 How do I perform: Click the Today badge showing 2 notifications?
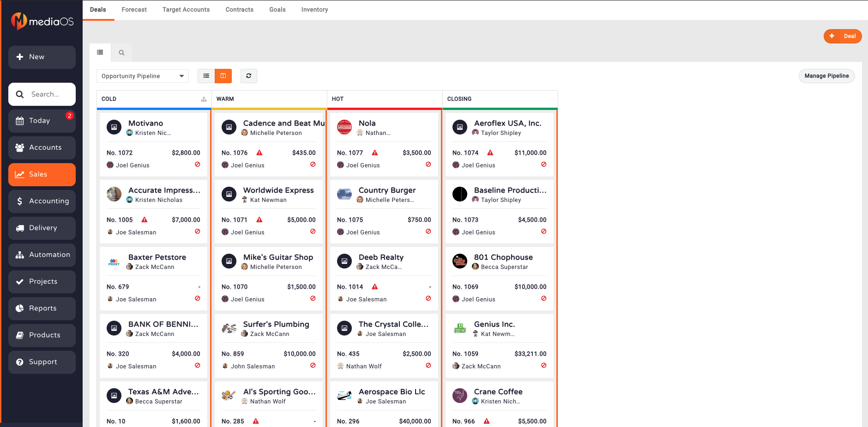pos(70,116)
